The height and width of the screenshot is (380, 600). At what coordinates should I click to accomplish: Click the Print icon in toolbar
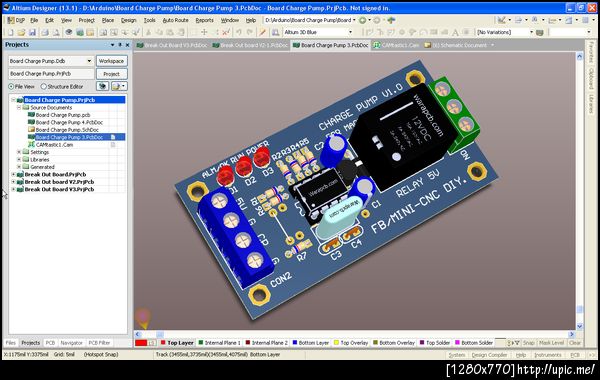coord(45,33)
